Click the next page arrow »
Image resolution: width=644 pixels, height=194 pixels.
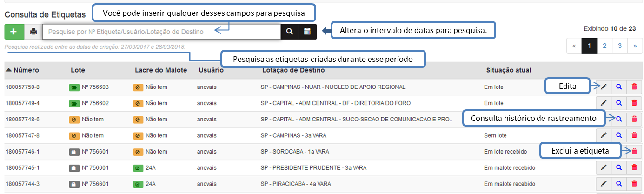pos(635,46)
